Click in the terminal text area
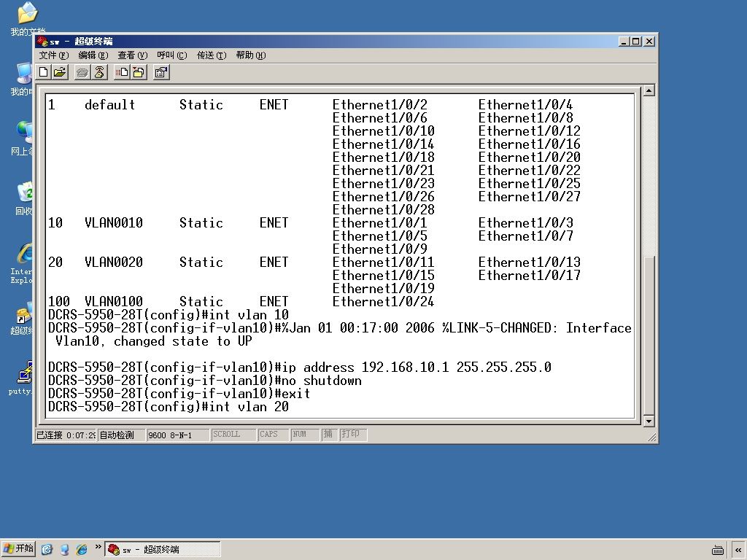This screenshot has height=560, width=747. coord(340,256)
